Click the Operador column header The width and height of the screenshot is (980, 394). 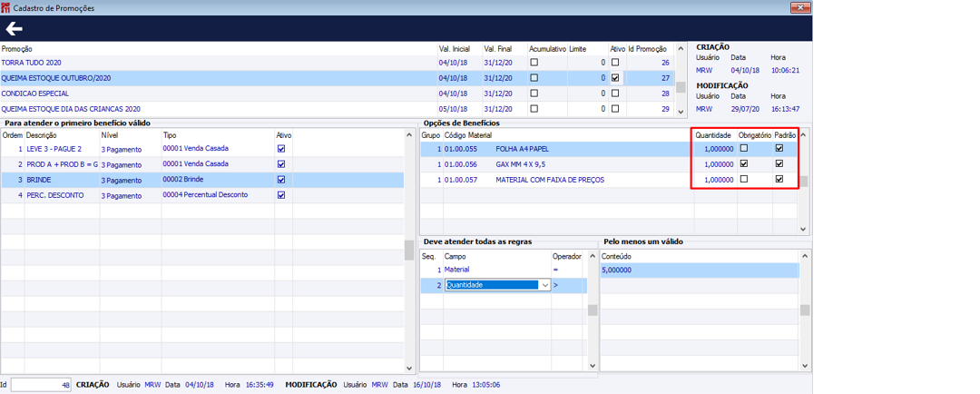pyautogui.click(x=567, y=256)
